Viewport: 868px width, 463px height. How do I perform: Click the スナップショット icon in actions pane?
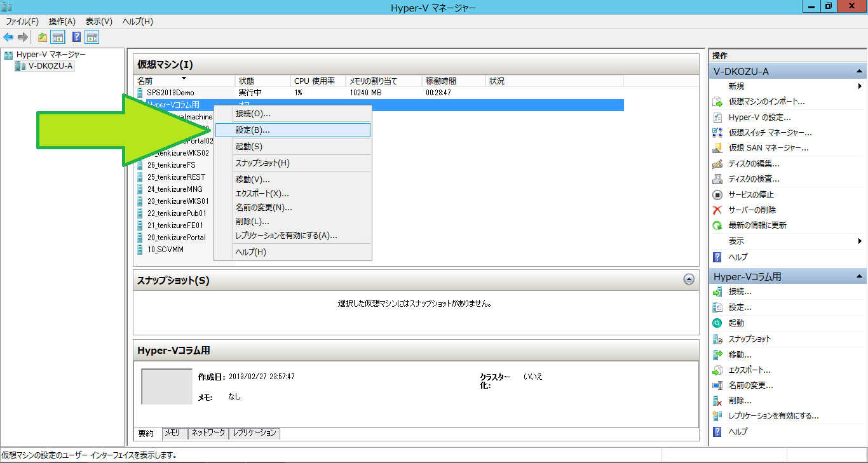717,339
